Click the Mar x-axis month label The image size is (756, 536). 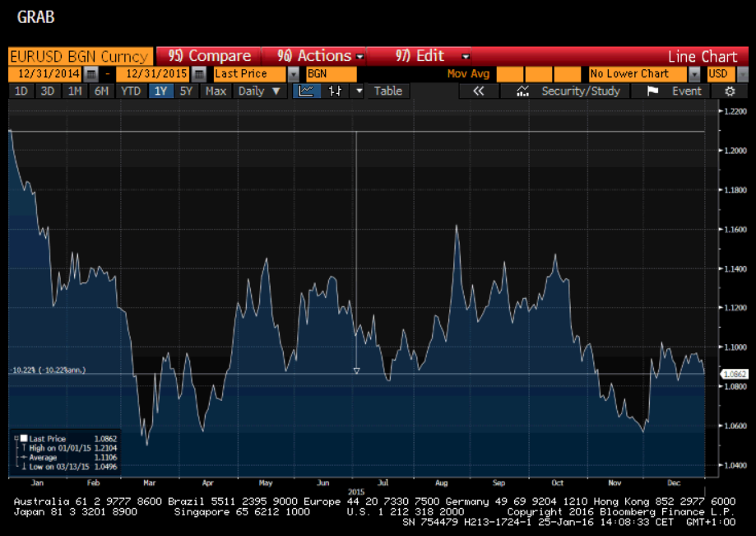[x=150, y=482]
